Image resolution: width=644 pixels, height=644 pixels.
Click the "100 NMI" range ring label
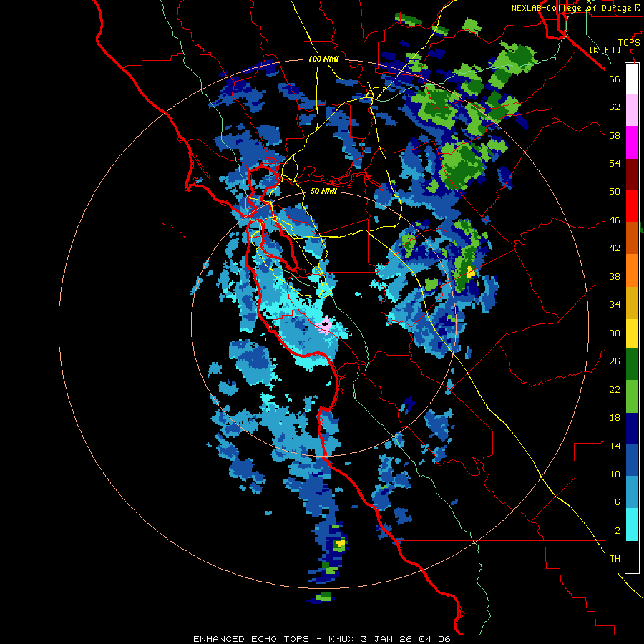[323, 59]
